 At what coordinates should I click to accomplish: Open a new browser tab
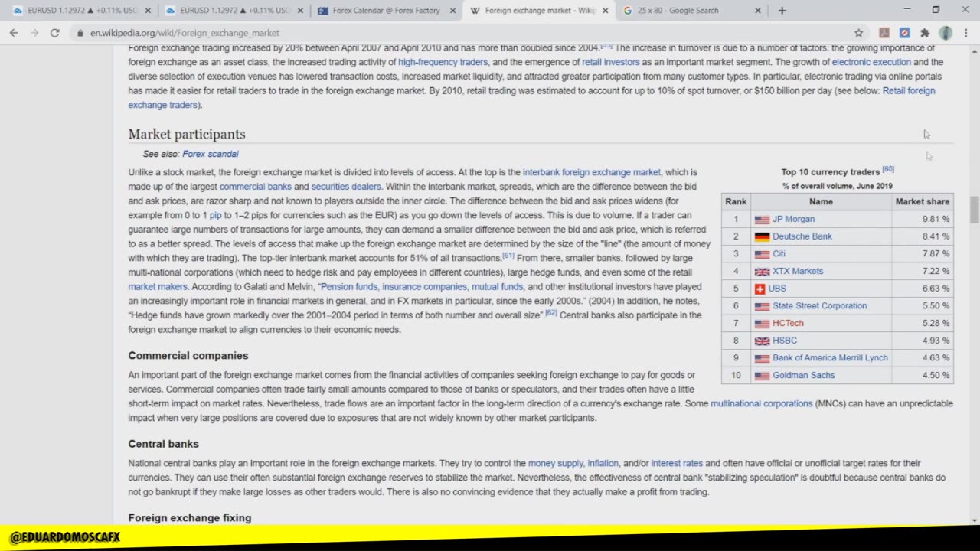coord(782,11)
